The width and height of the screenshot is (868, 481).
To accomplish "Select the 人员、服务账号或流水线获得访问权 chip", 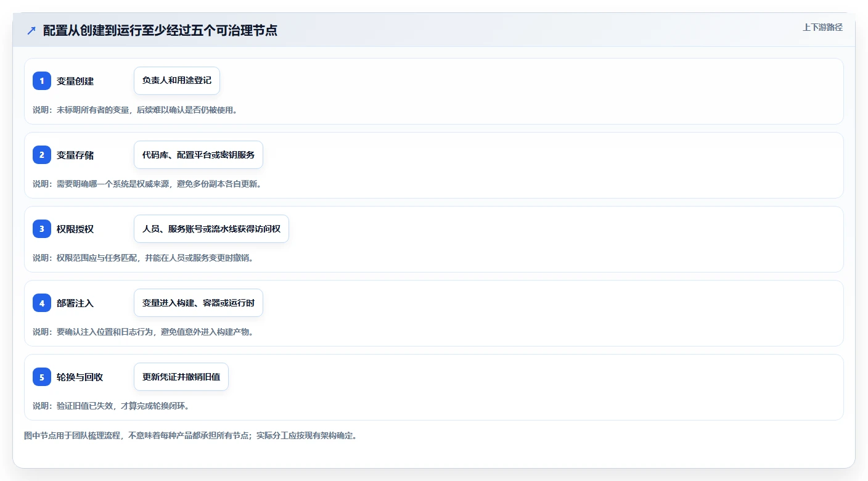I will pyautogui.click(x=211, y=229).
